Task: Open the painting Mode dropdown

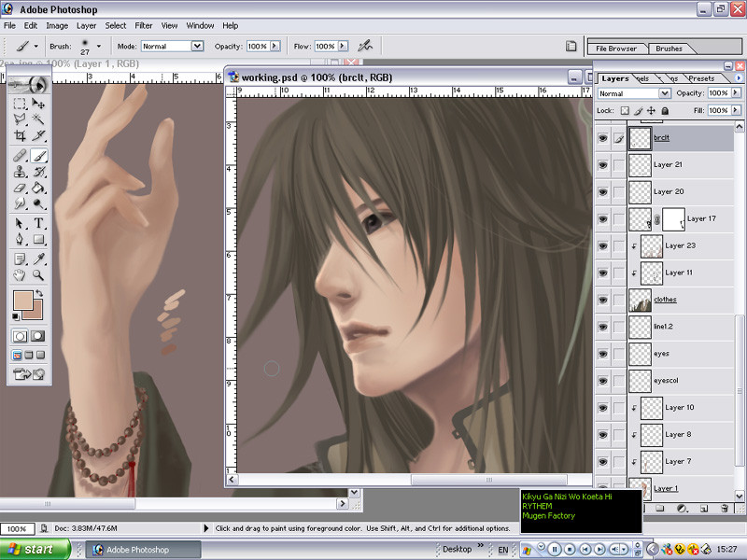Action: pos(197,46)
